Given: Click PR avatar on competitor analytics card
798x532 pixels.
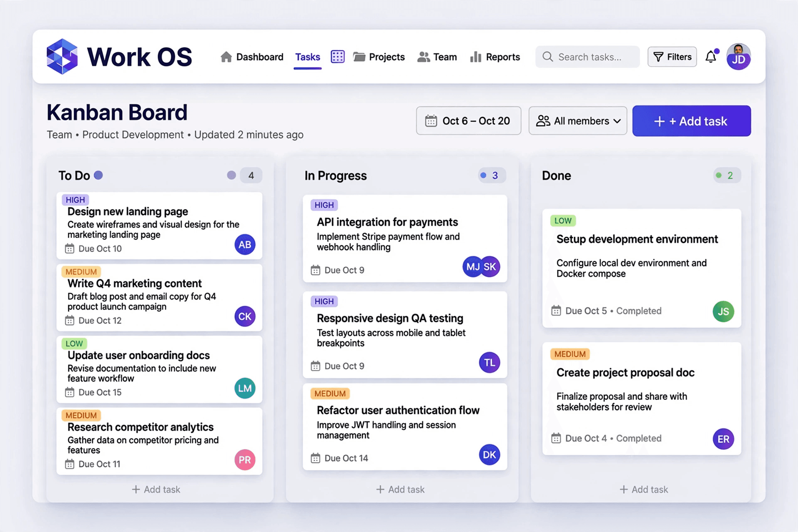Looking at the screenshot, I should click(245, 460).
